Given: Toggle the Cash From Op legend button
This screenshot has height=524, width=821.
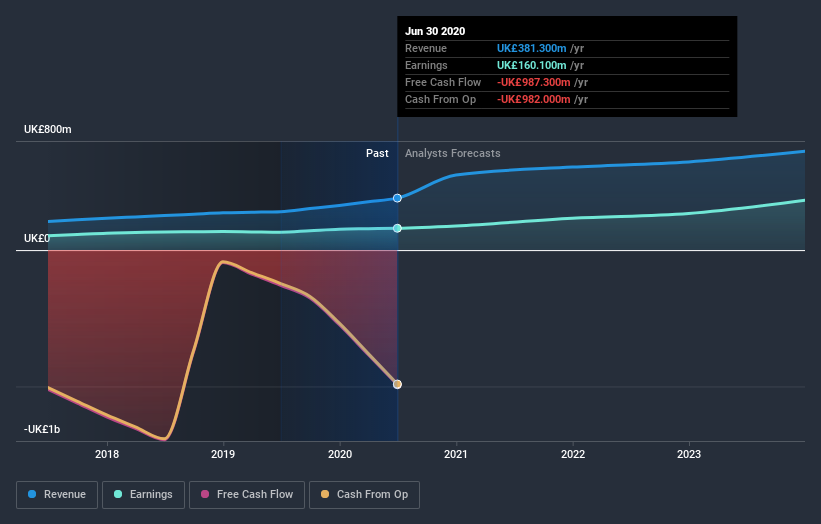Looking at the screenshot, I should point(364,495).
